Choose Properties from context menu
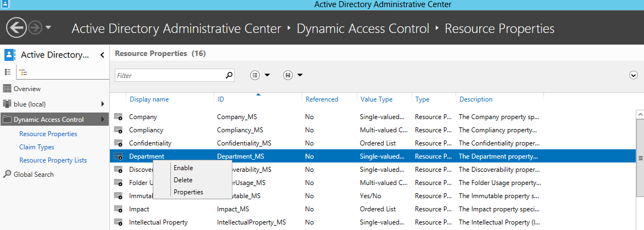Image resolution: width=644 pixels, height=230 pixels. 188,192
